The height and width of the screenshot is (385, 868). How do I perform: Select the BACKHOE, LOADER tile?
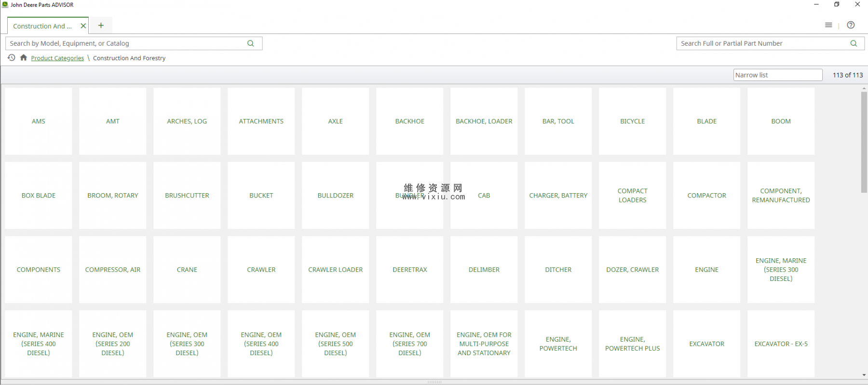pyautogui.click(x=484, y=121)
